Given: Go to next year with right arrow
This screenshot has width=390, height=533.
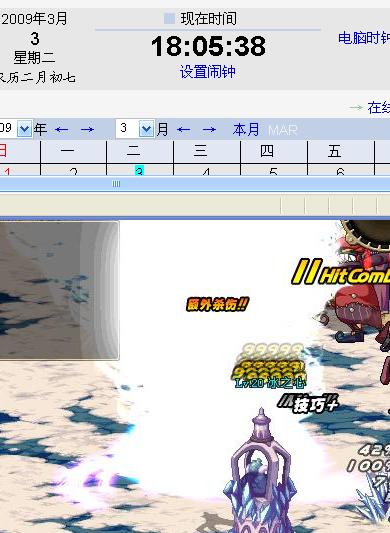Looking at the screenshot, I should click(x=87, y=130).
